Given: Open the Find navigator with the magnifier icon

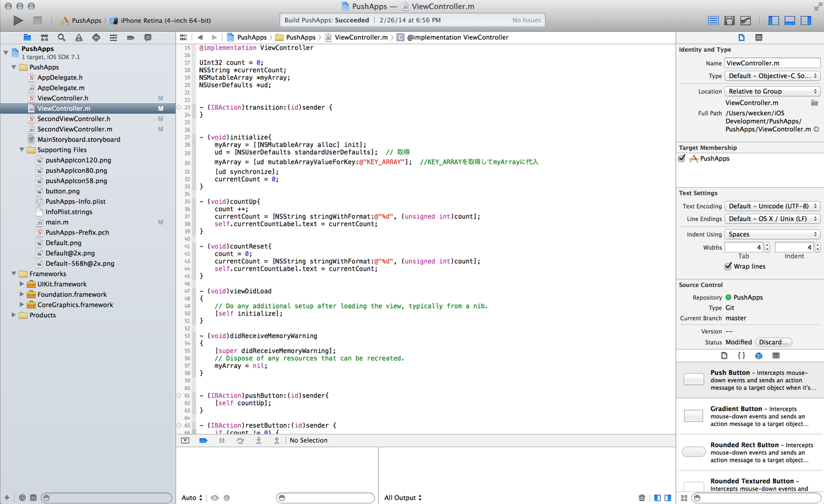Looking at the screenshot, I should [x=62, y=37].
